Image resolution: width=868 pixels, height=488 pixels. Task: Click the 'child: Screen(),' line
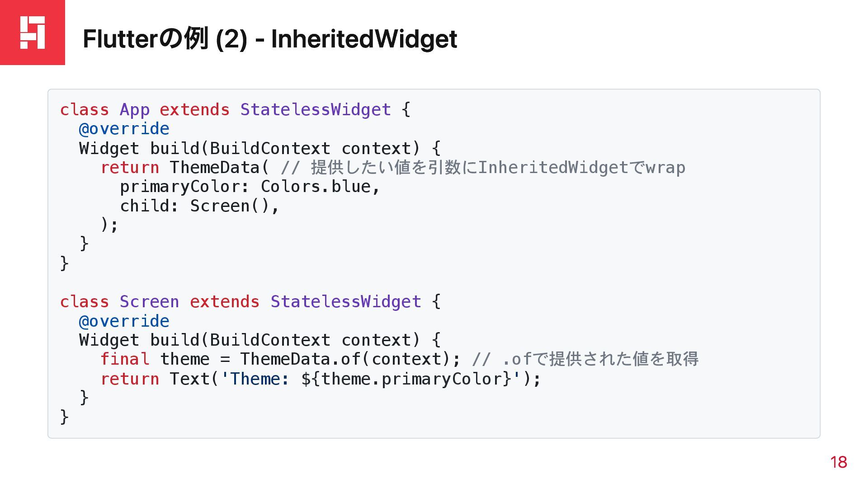click(x=200, y=206)
